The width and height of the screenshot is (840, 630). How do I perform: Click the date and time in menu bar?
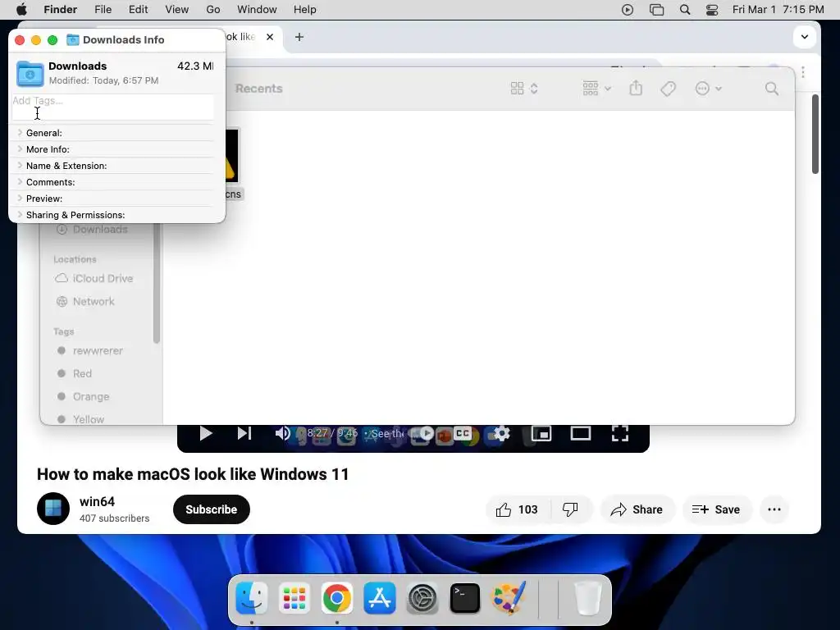point(778,10)
